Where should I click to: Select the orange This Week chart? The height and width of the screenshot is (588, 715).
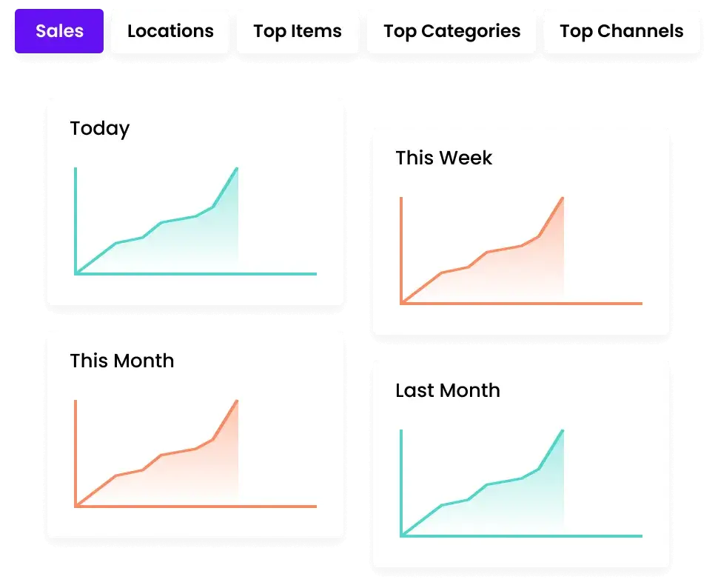[x=521, y=251]
